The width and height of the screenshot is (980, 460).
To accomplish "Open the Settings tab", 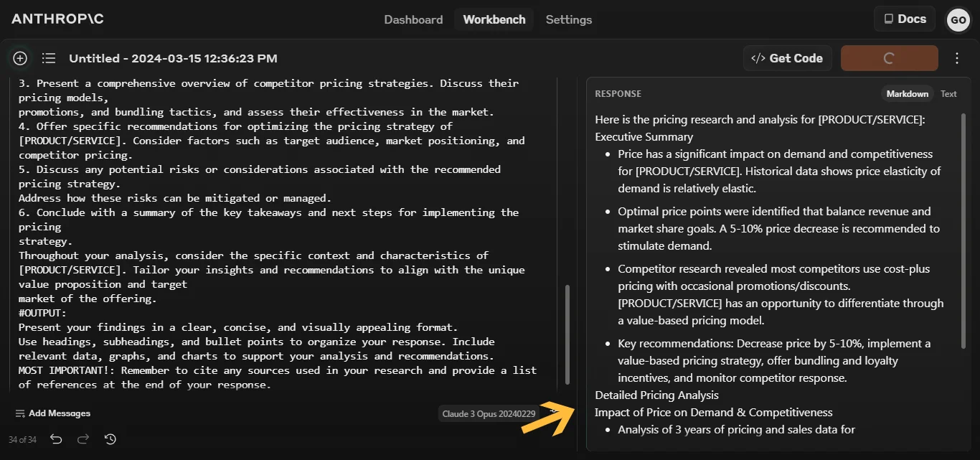I will [x=569, y=19].
